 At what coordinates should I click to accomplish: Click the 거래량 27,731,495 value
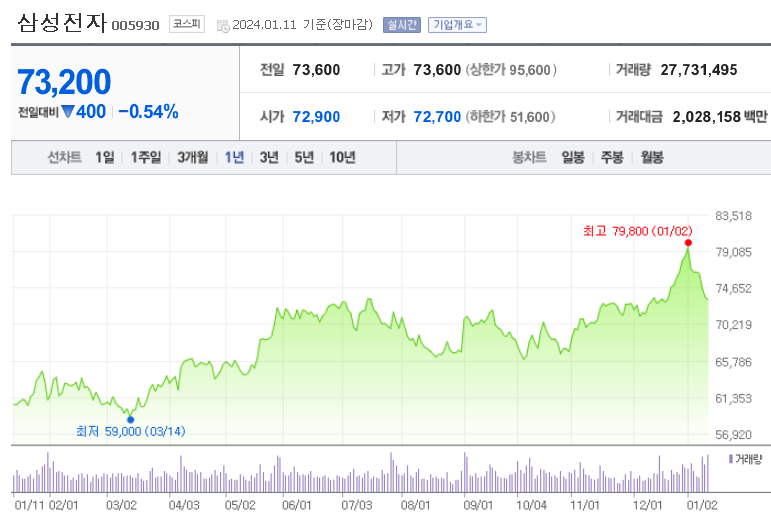[x=699, y=70]
